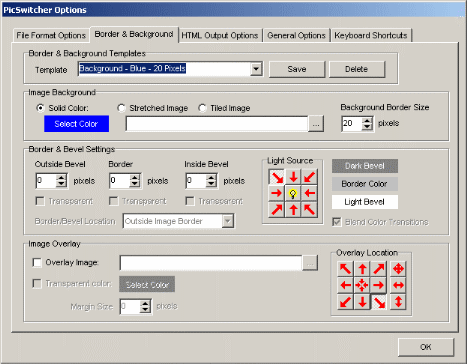Click the Template name text field
This screenshot has height=364, width=467.
pyautogui.click(x=165, y=69)
